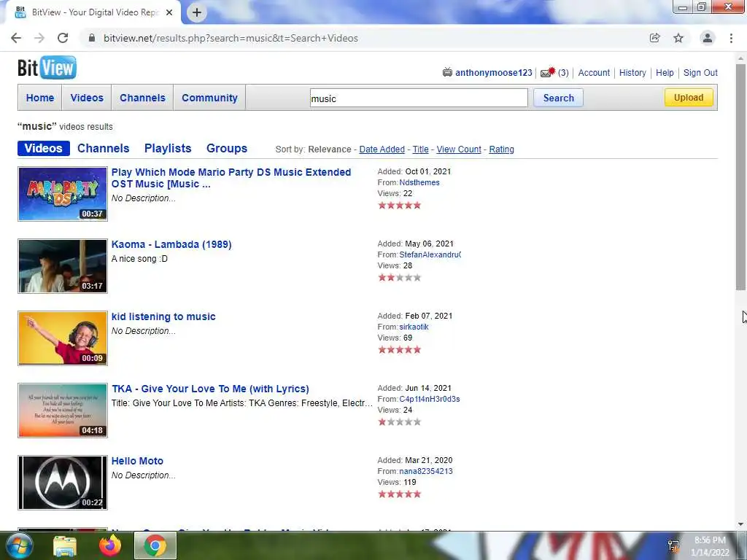Click star rating of Hello Moto video

click(x=399, y=494)
